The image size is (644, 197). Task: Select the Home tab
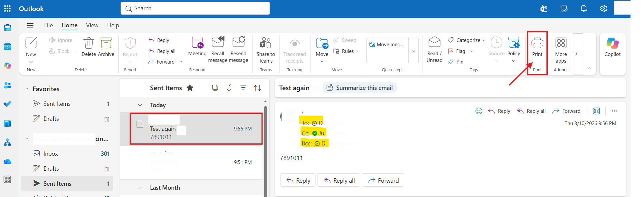point(70,25)
